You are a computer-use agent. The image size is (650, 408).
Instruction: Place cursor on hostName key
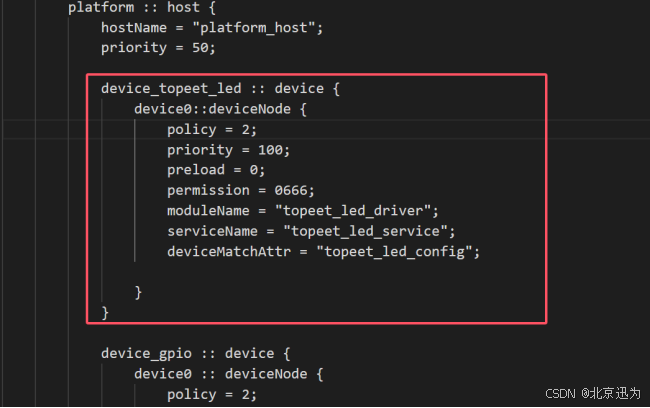[x=134, y=27]
